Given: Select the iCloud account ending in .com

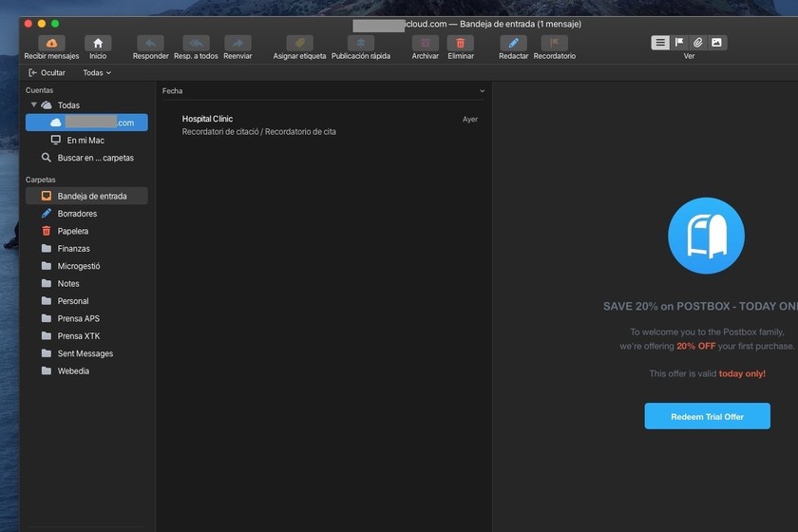Looking at the screenshot, I should point(86,123).
